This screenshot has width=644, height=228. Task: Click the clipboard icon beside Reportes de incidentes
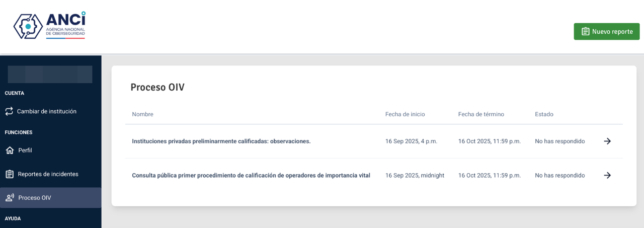pos(10,174)
